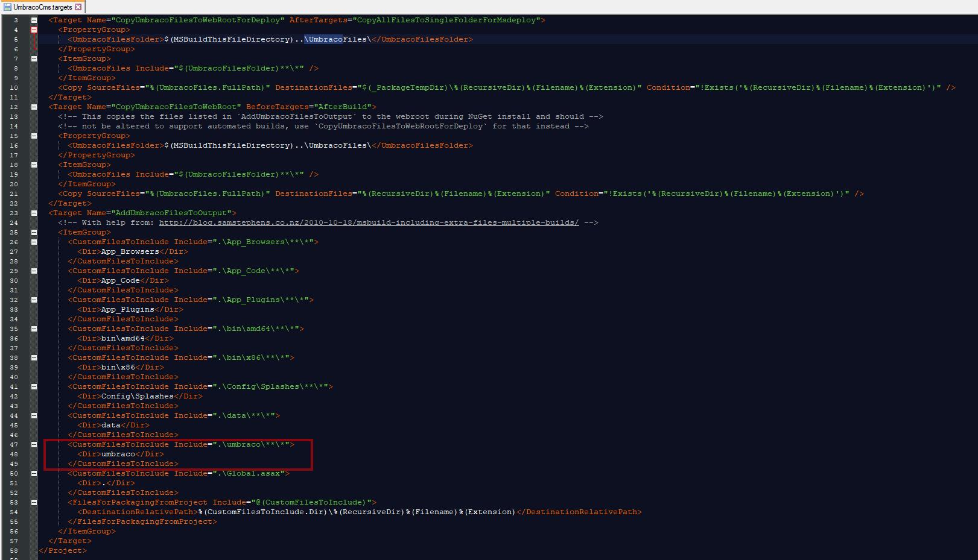Click the Name value "AddUmbracoFilesToOutput" on line 23
The height and width of the screenshot is (560, 978).
coord(171,213)
